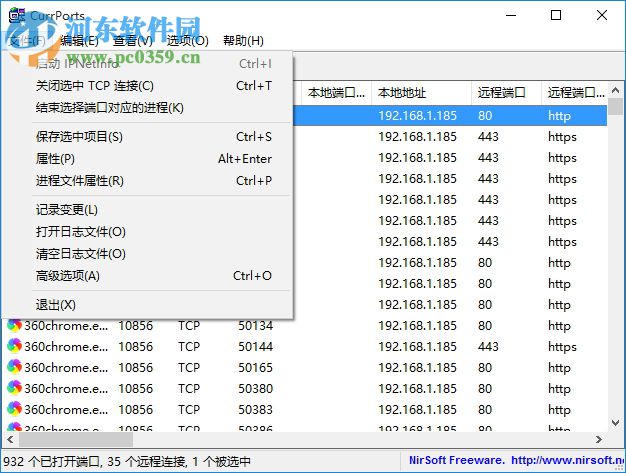This screenshot has height=473, width=626.
Task: Sort by 远程端口 column header
Action: point(506,93)
